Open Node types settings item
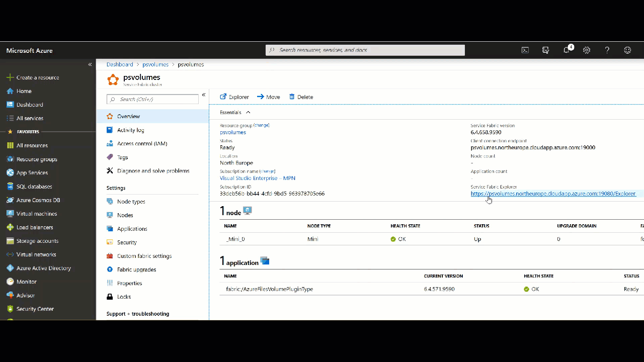Viewport: 644px width, 362px height. pyautogui.click(x=152, y=201)
